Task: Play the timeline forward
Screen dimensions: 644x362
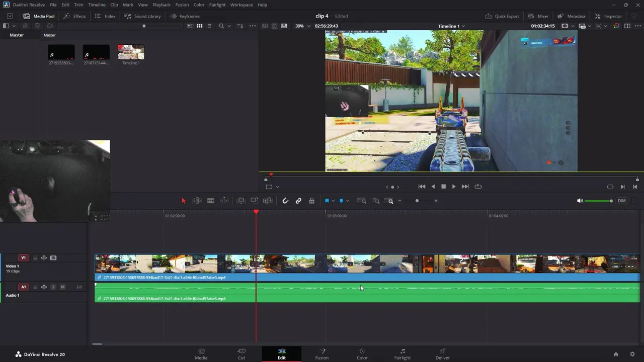Action: (454, 187)
